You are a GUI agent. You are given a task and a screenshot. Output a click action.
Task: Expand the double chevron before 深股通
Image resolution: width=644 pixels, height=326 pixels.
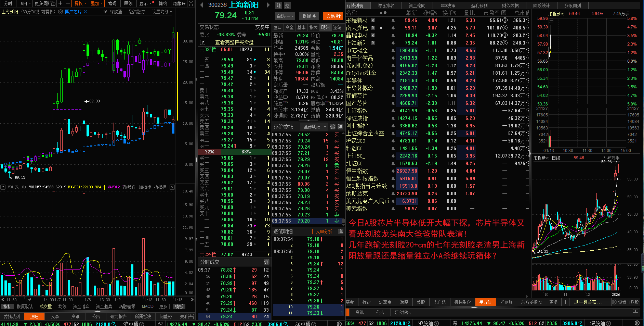(105, 12)
